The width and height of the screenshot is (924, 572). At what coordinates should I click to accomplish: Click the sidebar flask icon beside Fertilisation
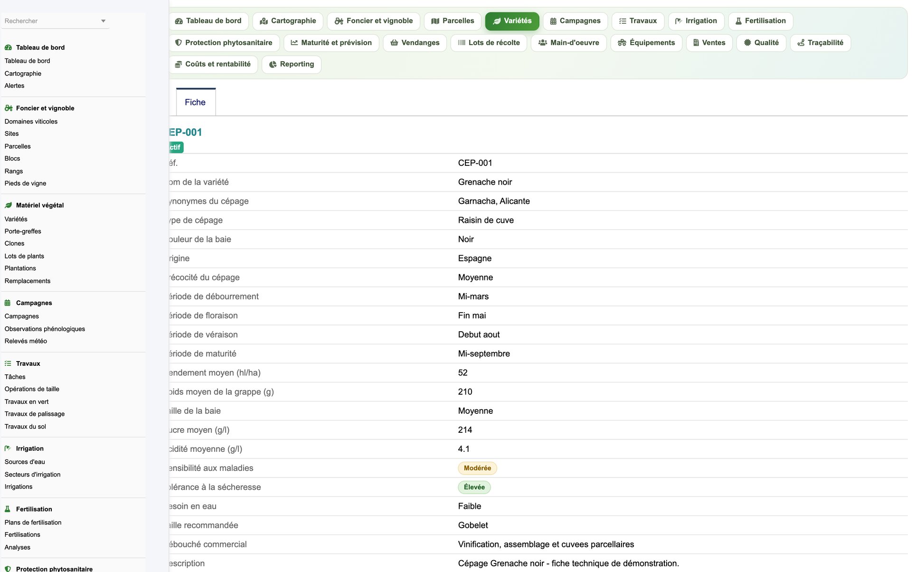pyautogui.click(x=8, y=509)
